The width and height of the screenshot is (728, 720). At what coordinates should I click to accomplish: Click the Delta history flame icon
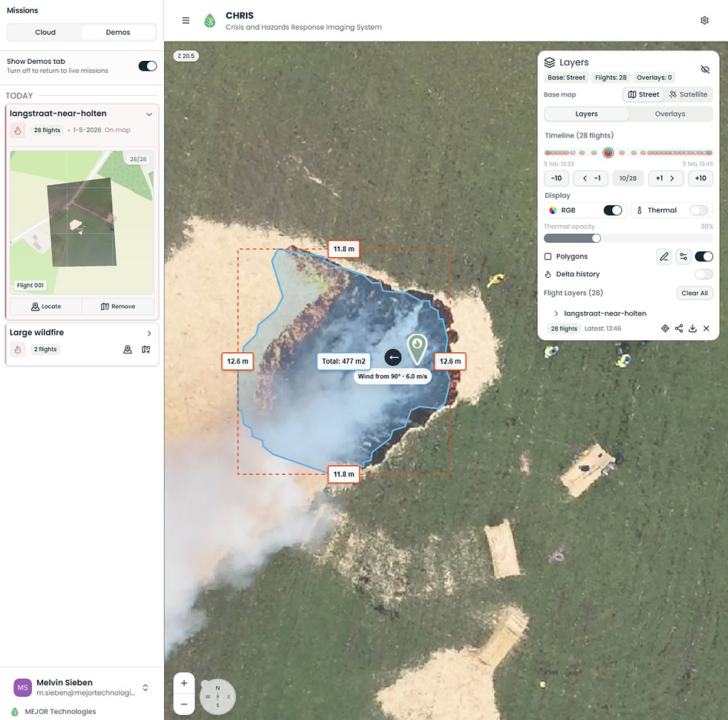(548, 274)
